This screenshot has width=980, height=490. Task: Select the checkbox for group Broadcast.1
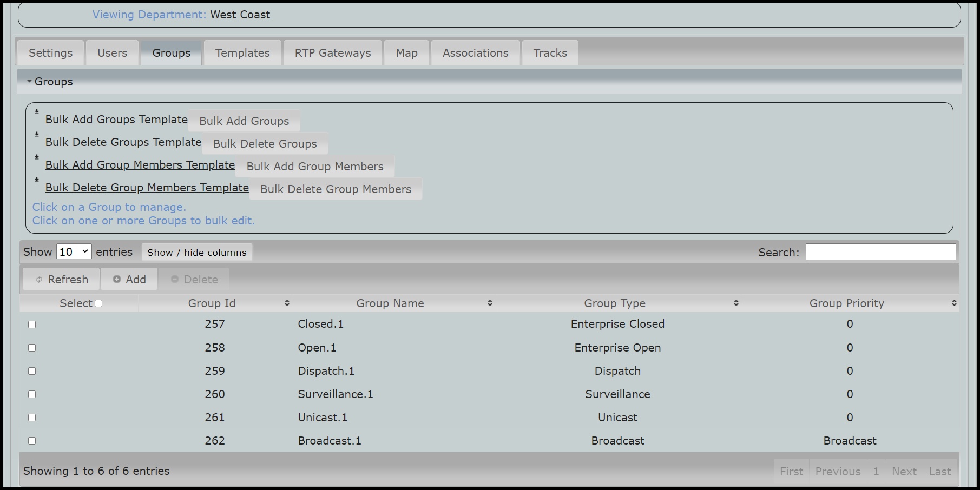click(x=32, y=441)
